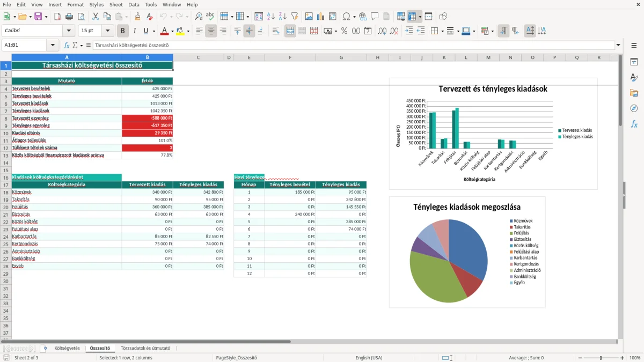Toggle the AutoFilter funnel icon
The image size is (644, 362).
[294, 17]
